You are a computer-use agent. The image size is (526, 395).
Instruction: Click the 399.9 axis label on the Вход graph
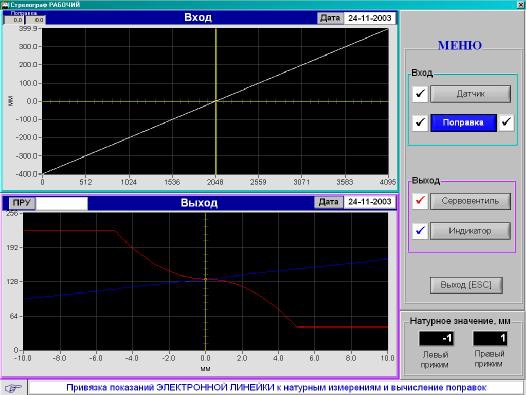pyautogui.click(x=28, y=29)
